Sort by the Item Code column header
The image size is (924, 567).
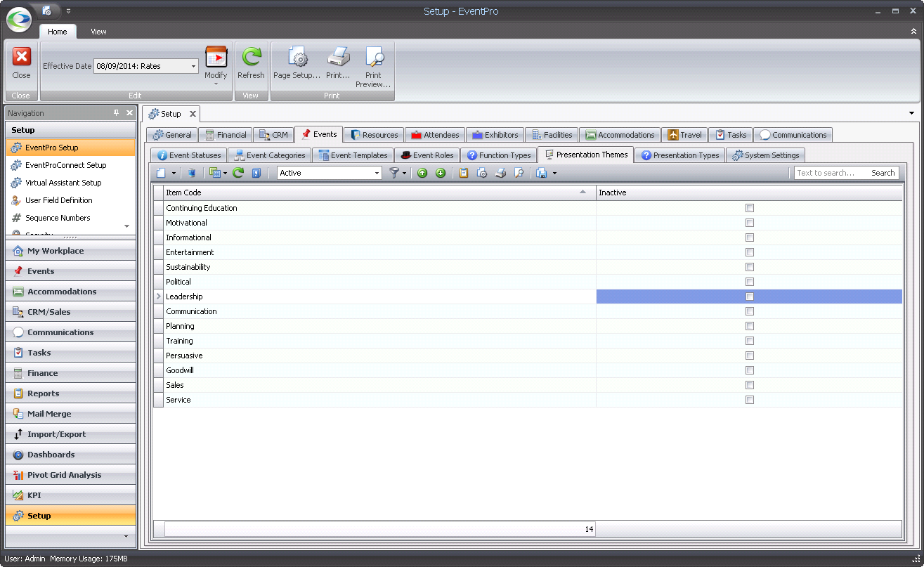click(x=379, y=193)
